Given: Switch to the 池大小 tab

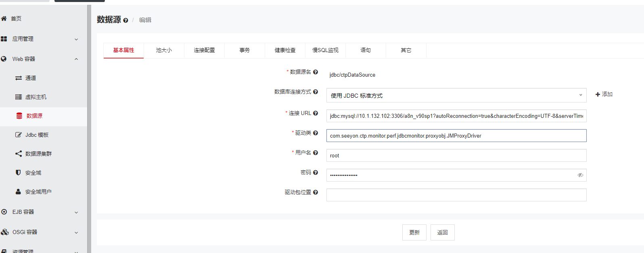Looking at the screenshot, I should 164,50.
